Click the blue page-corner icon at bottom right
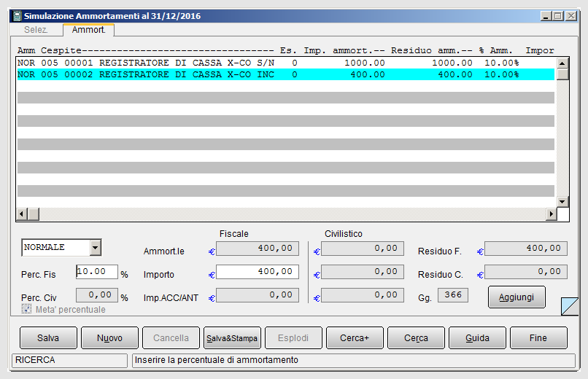588x379 pixels. click(570, 306)
